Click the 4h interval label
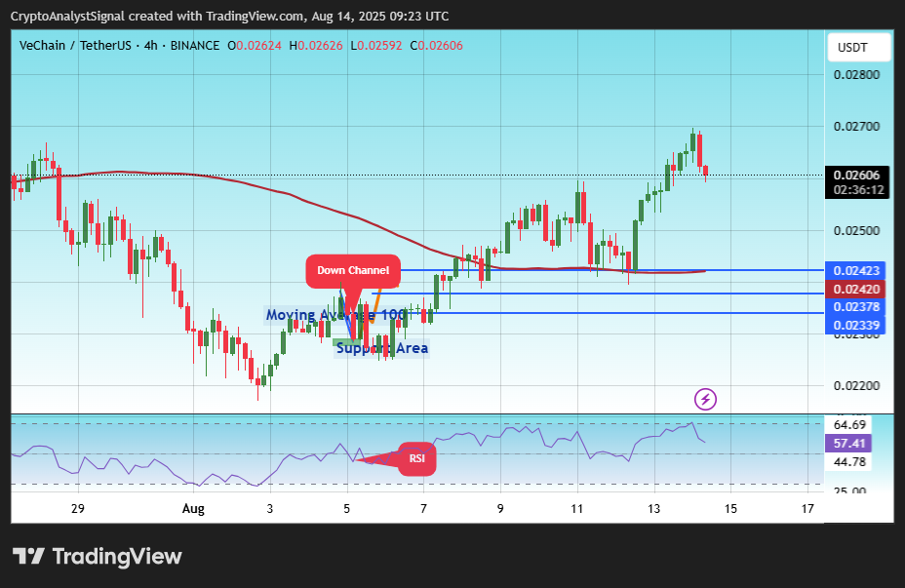 150,46
